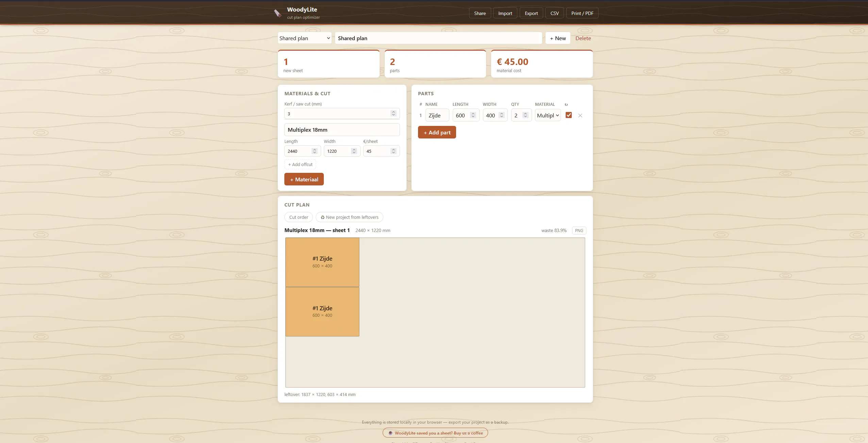Image resolution: width=868 pixels, height=443 pixels.
Task: Click the part quantity 2 field
Action: pos(521,115)
